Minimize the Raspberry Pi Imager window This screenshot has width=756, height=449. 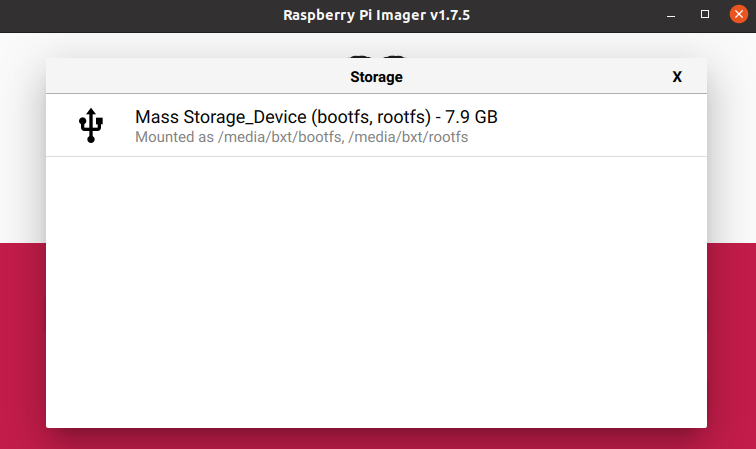coord(671,15)
